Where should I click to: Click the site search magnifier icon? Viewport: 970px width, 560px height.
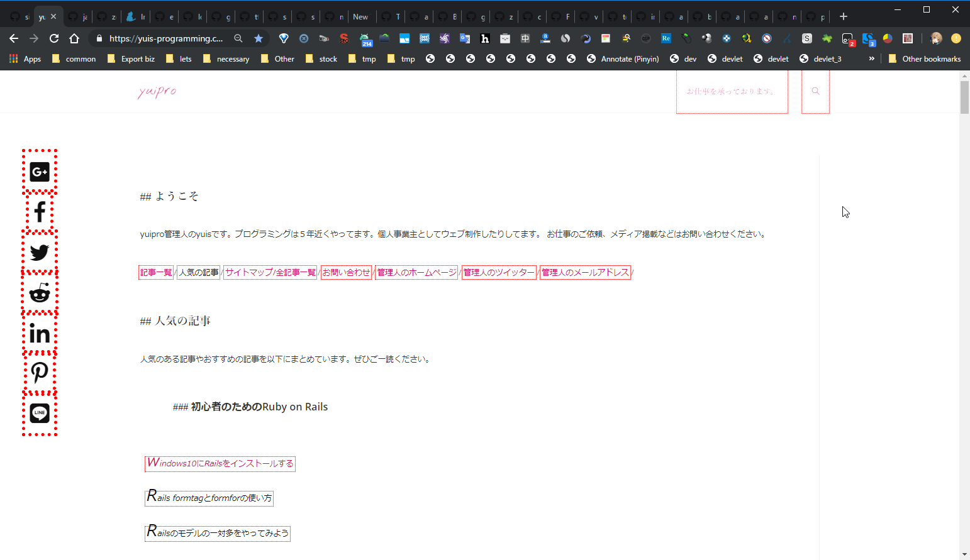click(815, 91)
